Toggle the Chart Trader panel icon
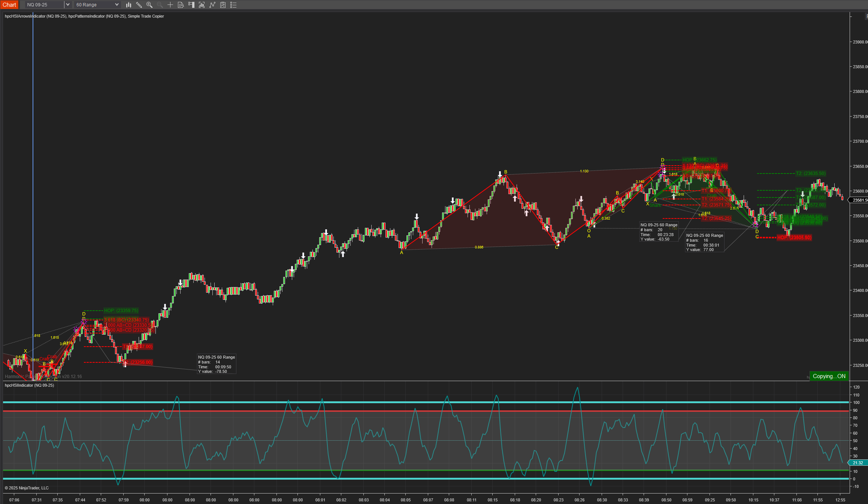 (x=191, y=5)
